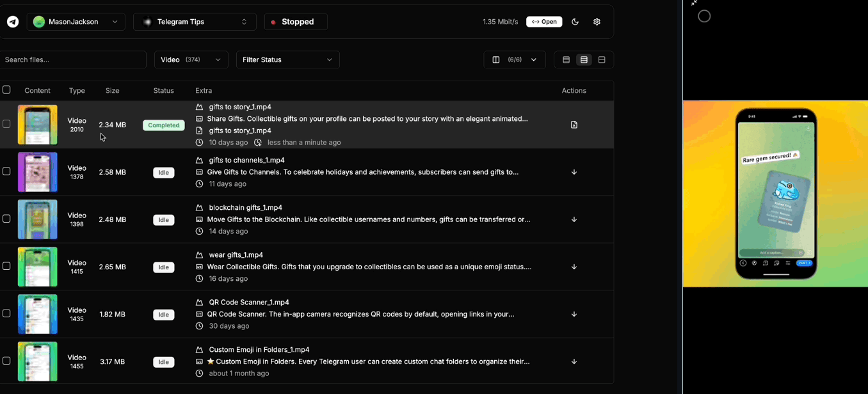Click the collapse arrows in preview panel
Image resolution: width=868 pixels, height=394 pixels.
(x=694, y=3)
